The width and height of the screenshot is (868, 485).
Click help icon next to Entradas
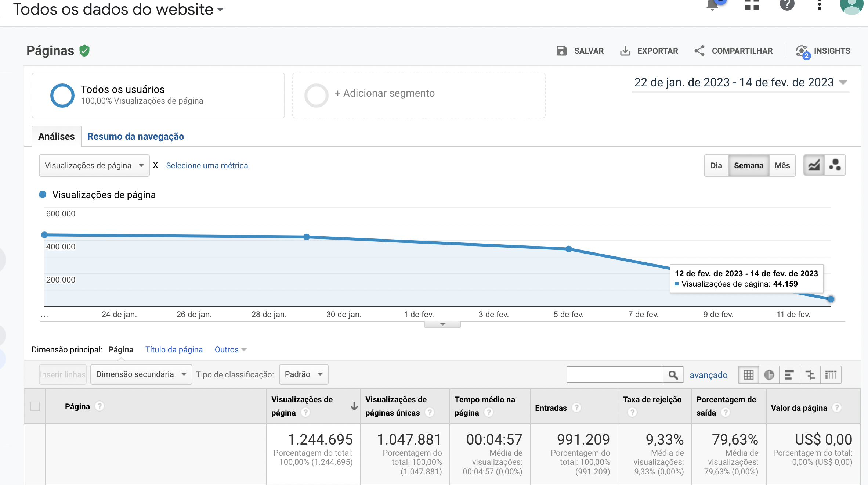576,407
